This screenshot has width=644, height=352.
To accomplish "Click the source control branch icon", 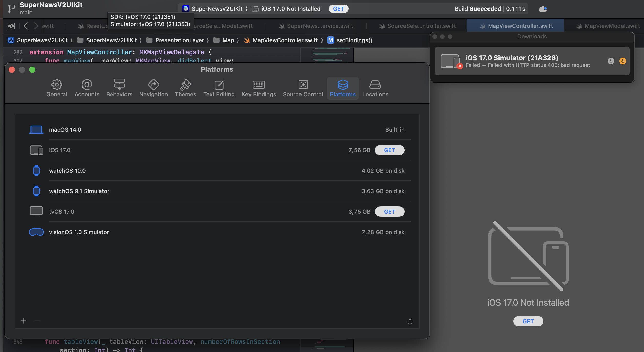I will (12, 8).
